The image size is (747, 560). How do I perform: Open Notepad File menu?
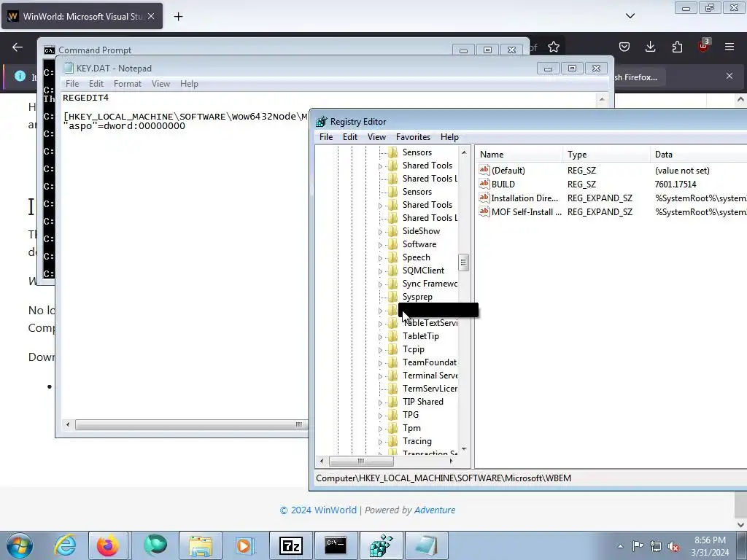coord(72,83)
